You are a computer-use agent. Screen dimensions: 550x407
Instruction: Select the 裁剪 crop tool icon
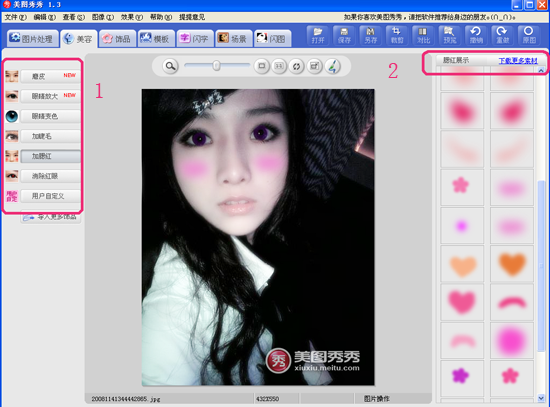tap(397, 35)
